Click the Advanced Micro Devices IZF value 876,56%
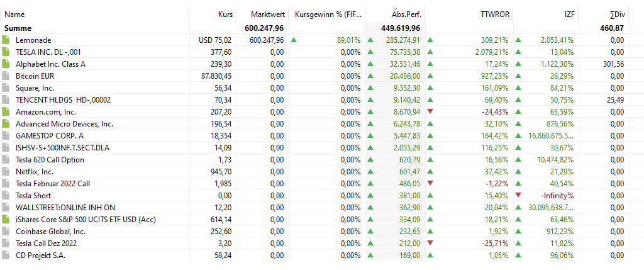 (562, 124)
